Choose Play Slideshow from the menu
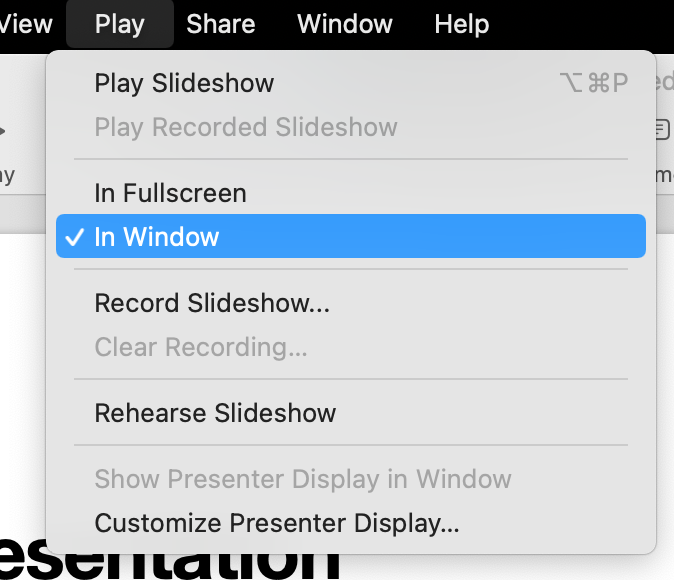 (184, 83)
